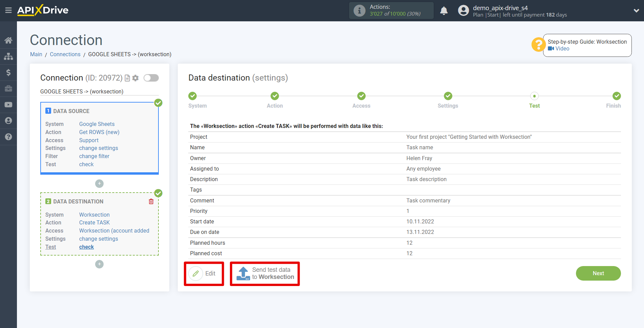Click the 'Planned cost' row label
644x328 pixels.
tap(206, 253)
